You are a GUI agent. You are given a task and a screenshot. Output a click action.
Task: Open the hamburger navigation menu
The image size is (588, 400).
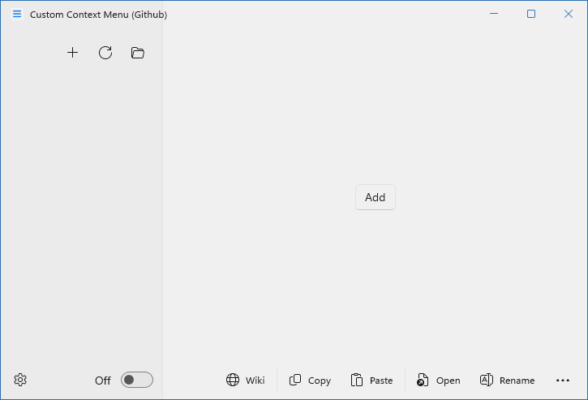point(17,14)
